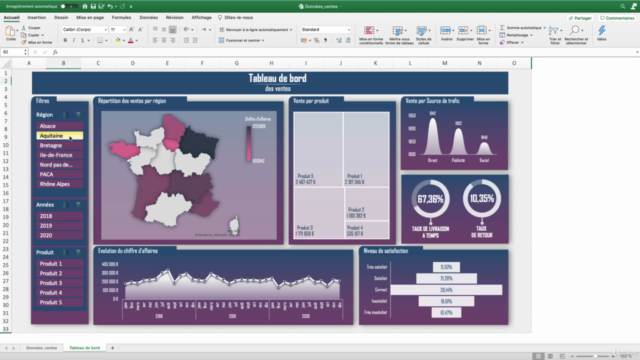The image size is (640, 360).
Task: Apply red font color A
Action: tap(131, 40)
